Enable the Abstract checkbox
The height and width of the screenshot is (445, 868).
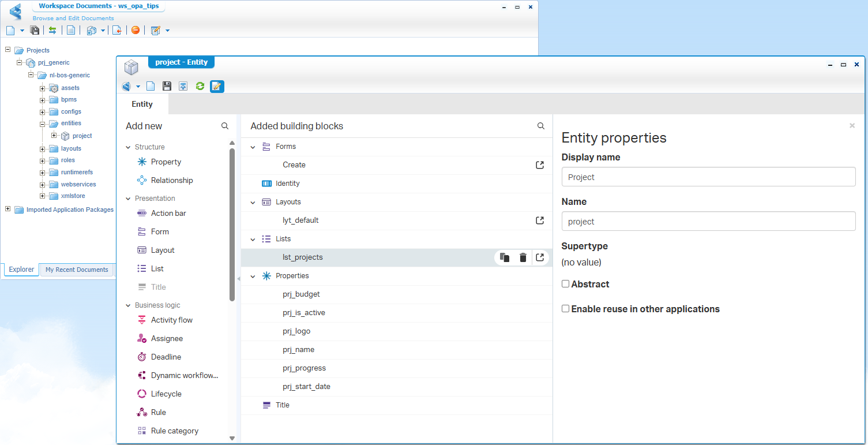tap(566, 284)
